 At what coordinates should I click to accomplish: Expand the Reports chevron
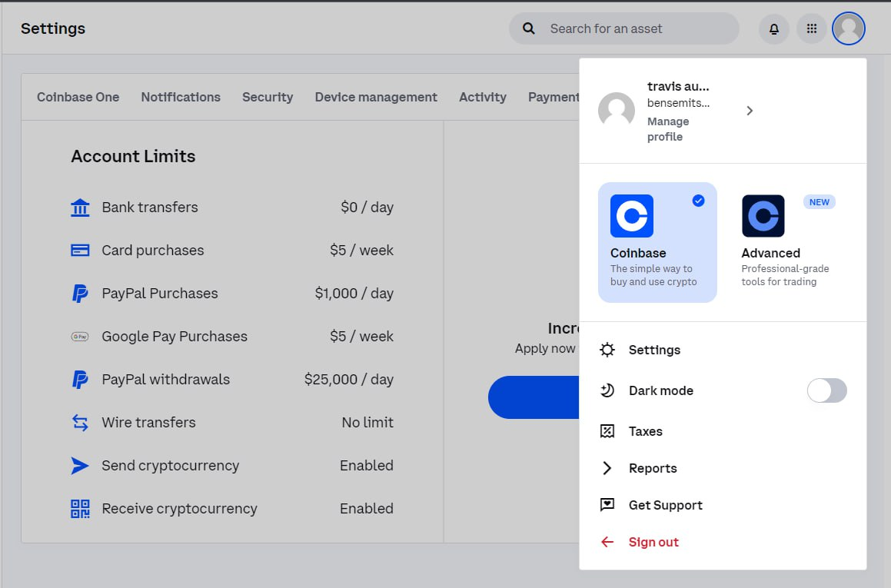click(x=607, y=468)
